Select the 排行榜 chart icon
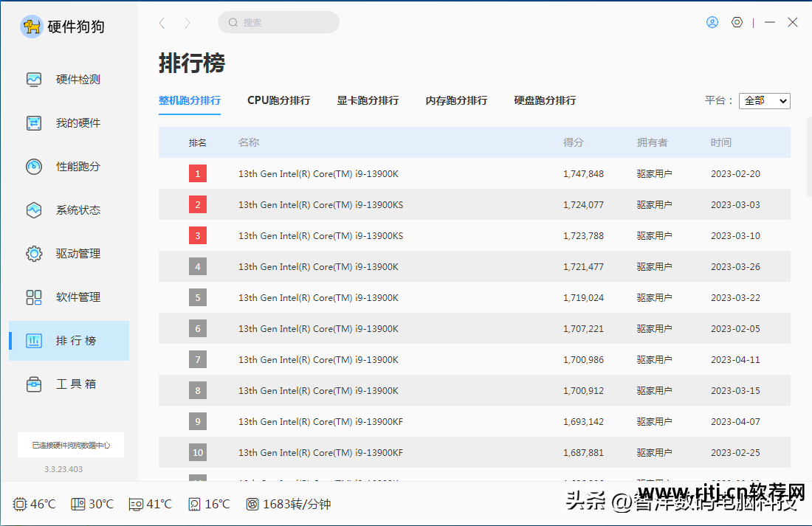The width and height of the screenshot is (812, 526). tap(34, 340)
